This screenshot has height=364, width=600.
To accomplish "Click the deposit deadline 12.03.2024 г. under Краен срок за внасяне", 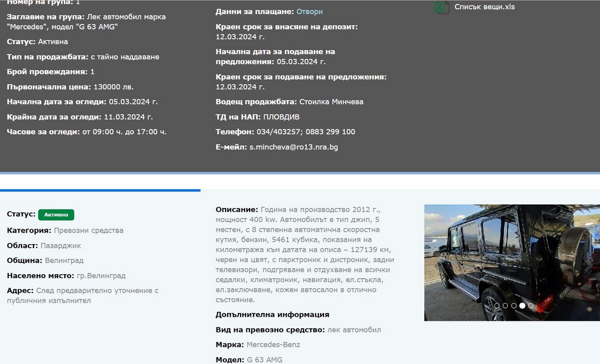I will 240,36.
